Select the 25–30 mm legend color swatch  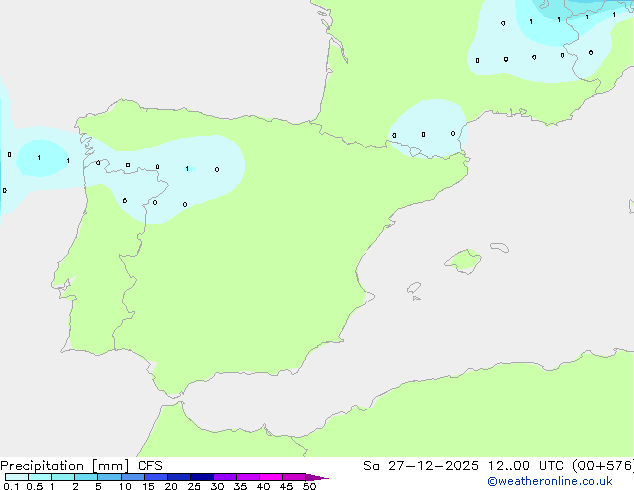(x=202, y=477)
